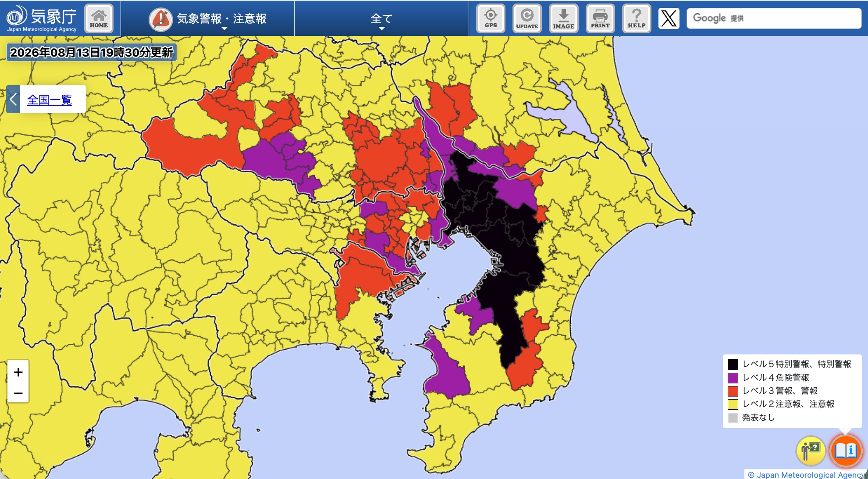Toggle the orange legend book icon
The image size is (868, 479).
pyautogui.click(x=846, y=450)
